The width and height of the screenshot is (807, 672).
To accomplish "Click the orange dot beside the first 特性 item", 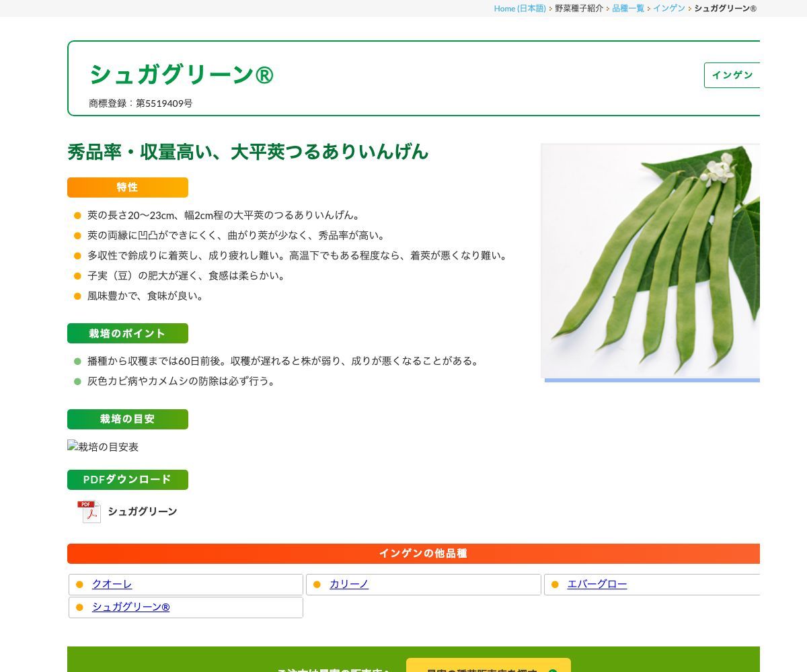I will (79, 215).
